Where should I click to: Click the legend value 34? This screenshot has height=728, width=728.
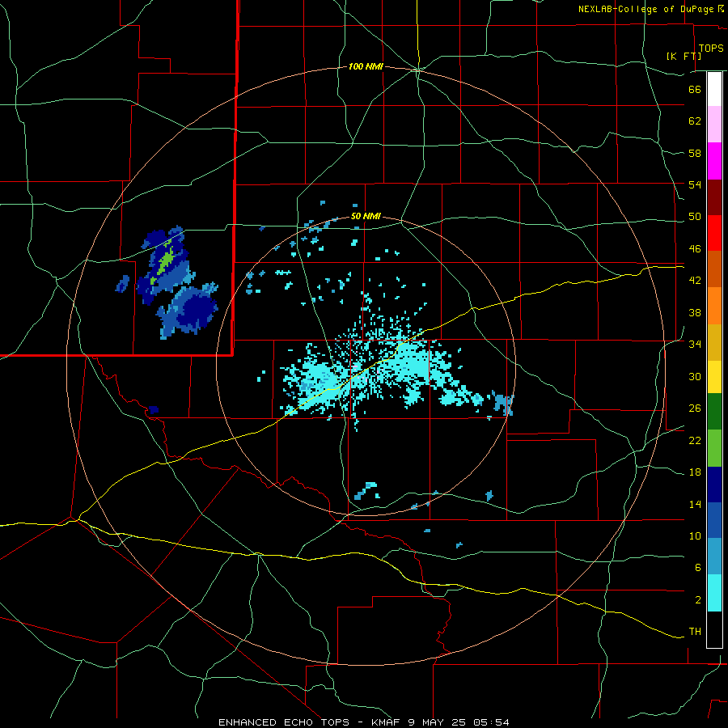pos(695,345)
